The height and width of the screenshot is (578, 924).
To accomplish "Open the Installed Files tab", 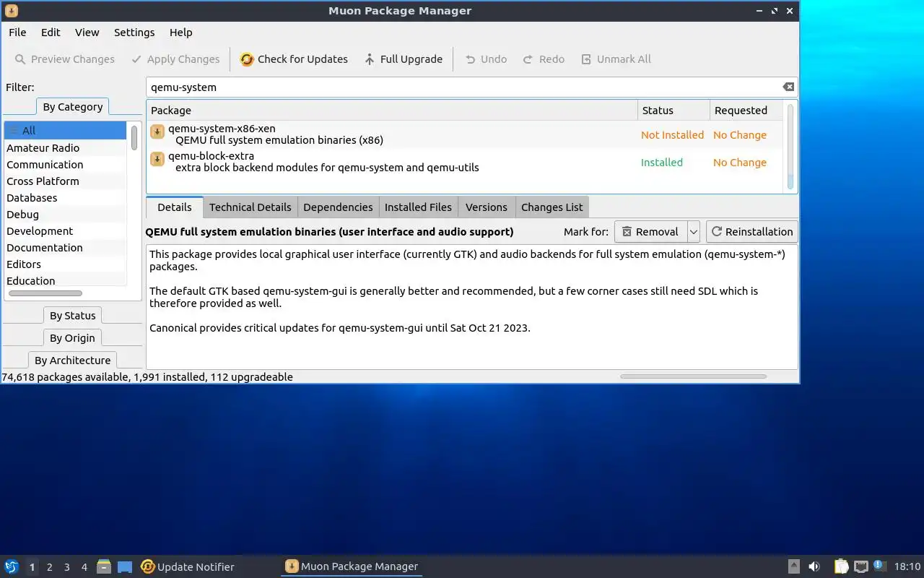I will pyautogui.click(x=418, y=207).
